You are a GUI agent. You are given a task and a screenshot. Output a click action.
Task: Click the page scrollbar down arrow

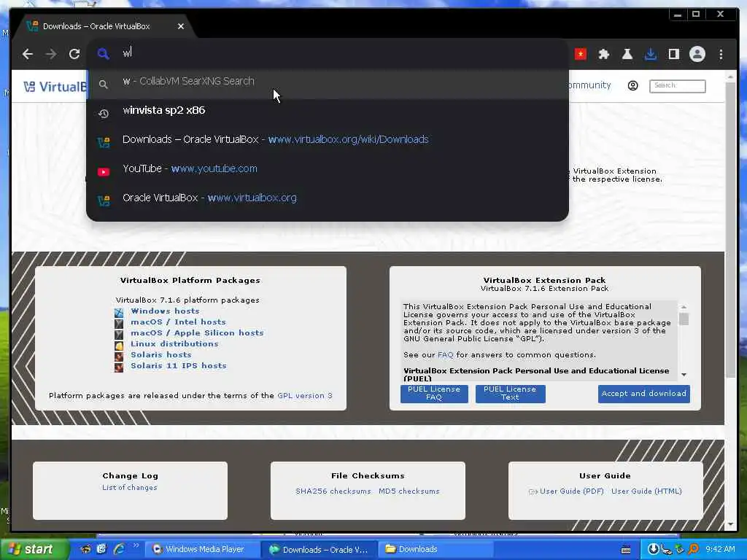731,524
